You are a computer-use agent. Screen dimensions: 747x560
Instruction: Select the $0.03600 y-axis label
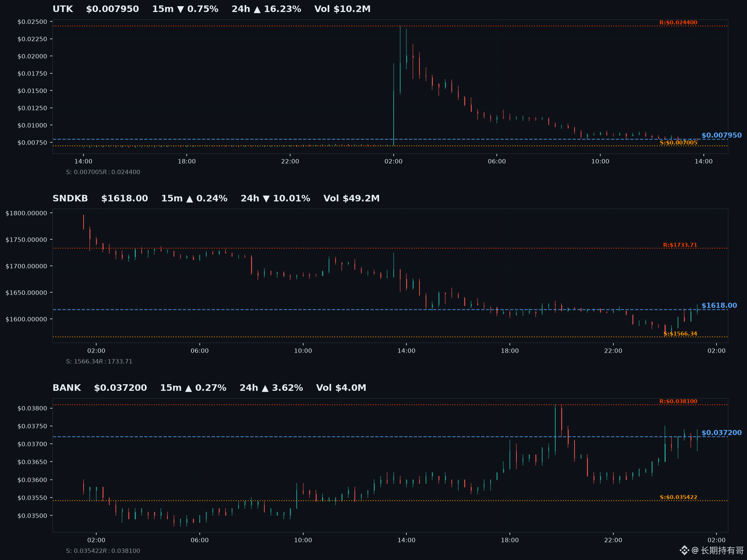pyautogui.click(x=32, y=480)
